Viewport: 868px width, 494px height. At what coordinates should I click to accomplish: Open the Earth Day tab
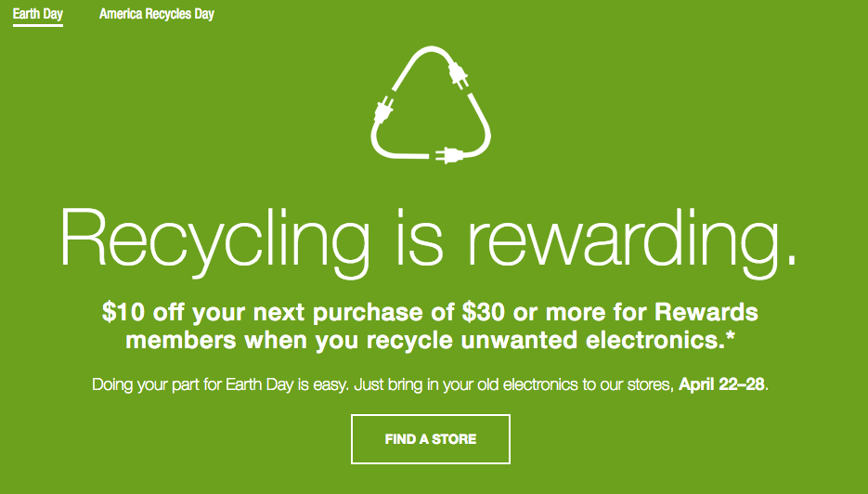[38, 15]
